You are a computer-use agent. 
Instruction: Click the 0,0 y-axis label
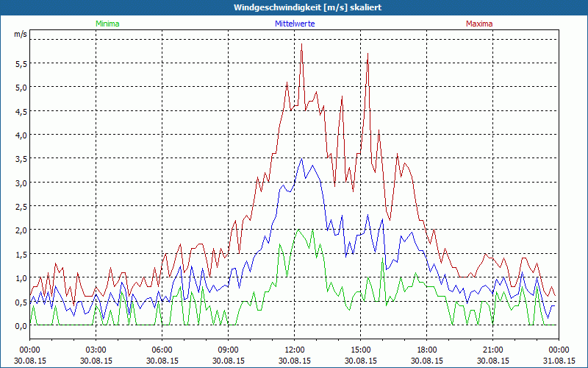pos(21,326)
